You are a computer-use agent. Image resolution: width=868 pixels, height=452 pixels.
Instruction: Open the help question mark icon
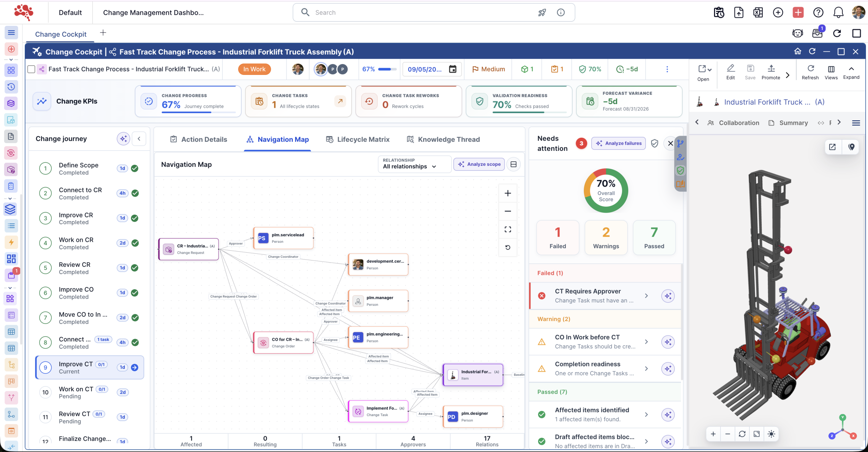(818, 13)
